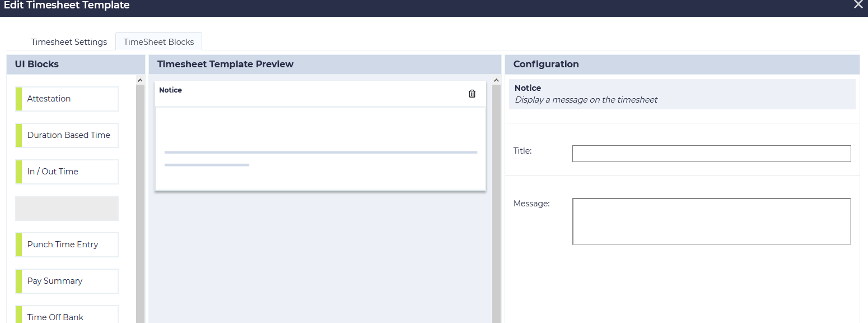
Task: Close the Edit Timesheet Template dialog
Action: tap(858, 5)
